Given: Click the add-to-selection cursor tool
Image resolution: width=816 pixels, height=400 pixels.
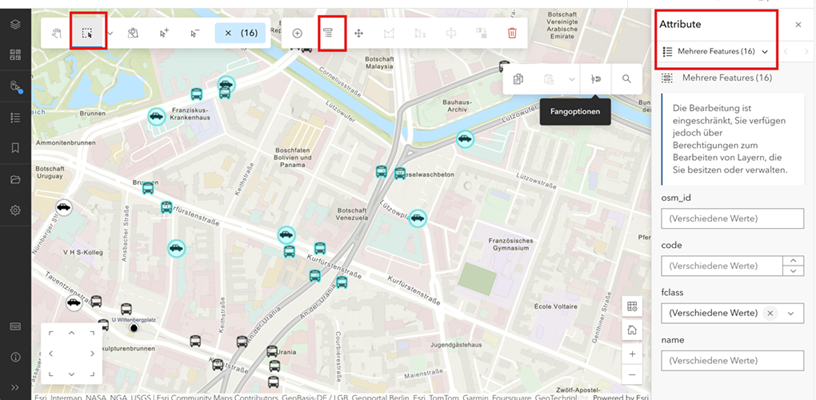Looking at the screenshot, I should click(164, 33).
